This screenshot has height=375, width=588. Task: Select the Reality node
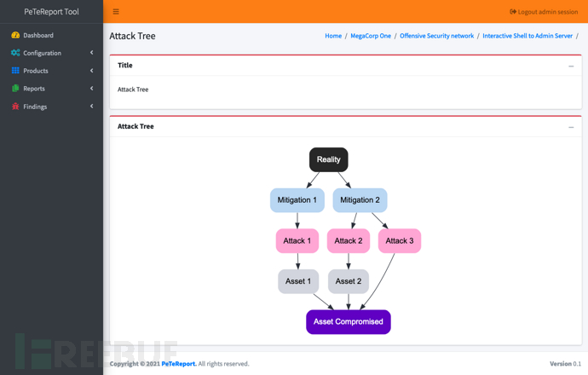coord(328,159)
